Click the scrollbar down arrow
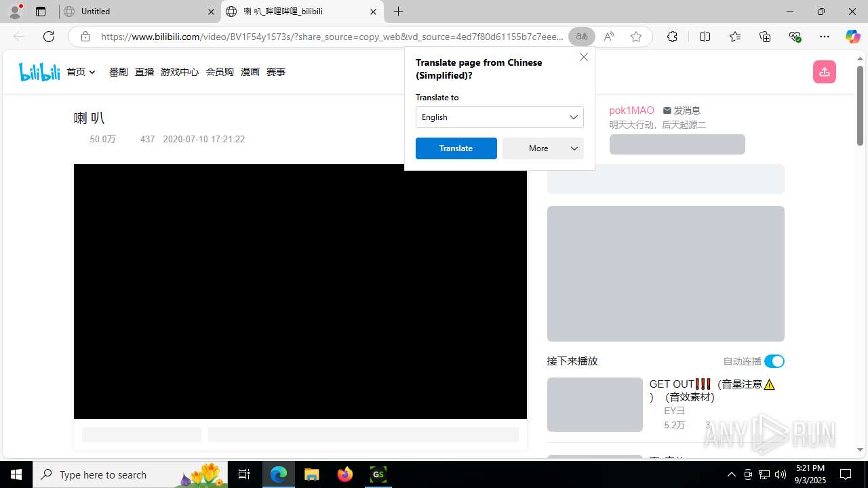Screen dimensions: 868x488 (x=860, y=450)
